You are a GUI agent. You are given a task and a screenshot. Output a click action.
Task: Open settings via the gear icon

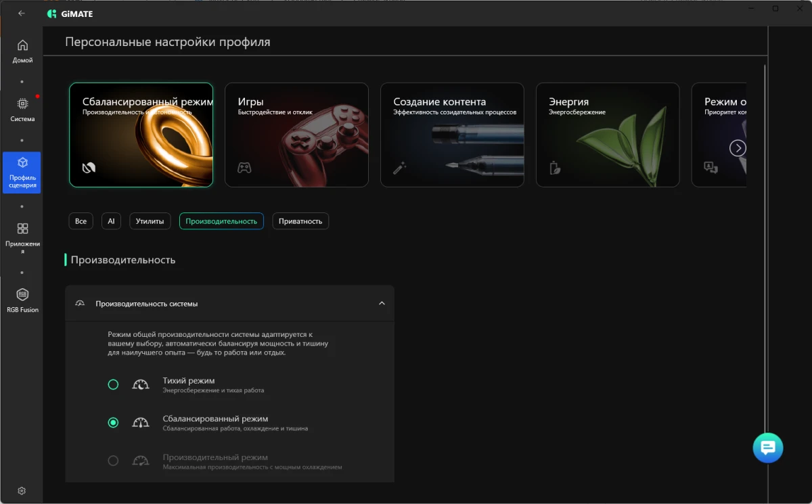(x=22, y=490)
